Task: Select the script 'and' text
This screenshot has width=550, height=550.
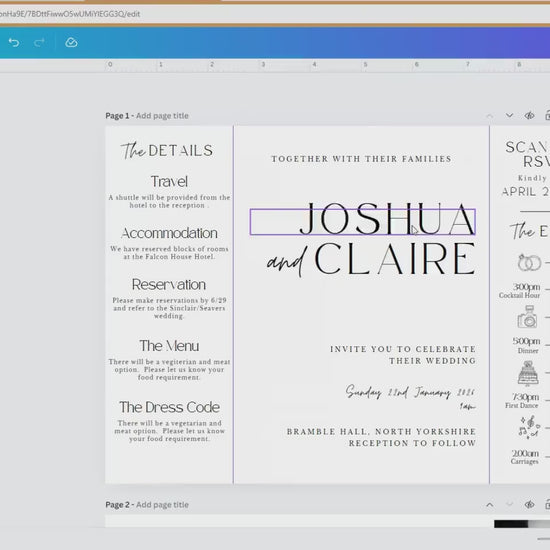Action: click(287, 262)
